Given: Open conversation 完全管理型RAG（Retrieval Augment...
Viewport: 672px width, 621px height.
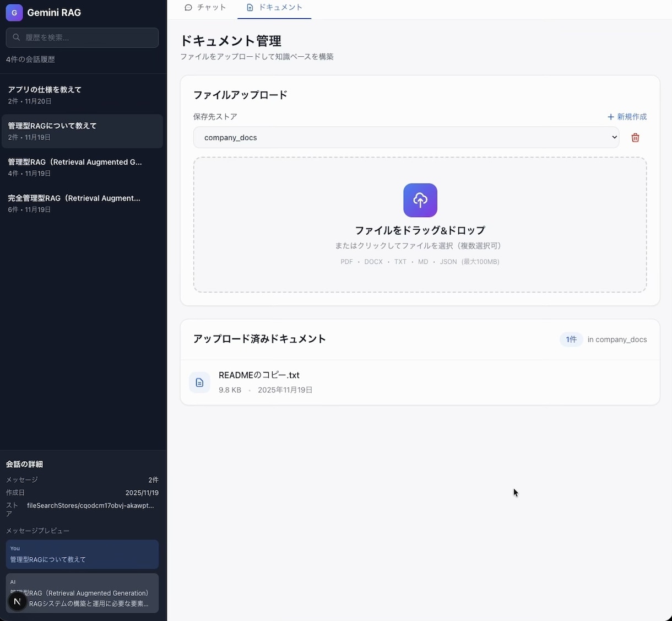Looking at the screenshot, I should pos(82,204).
